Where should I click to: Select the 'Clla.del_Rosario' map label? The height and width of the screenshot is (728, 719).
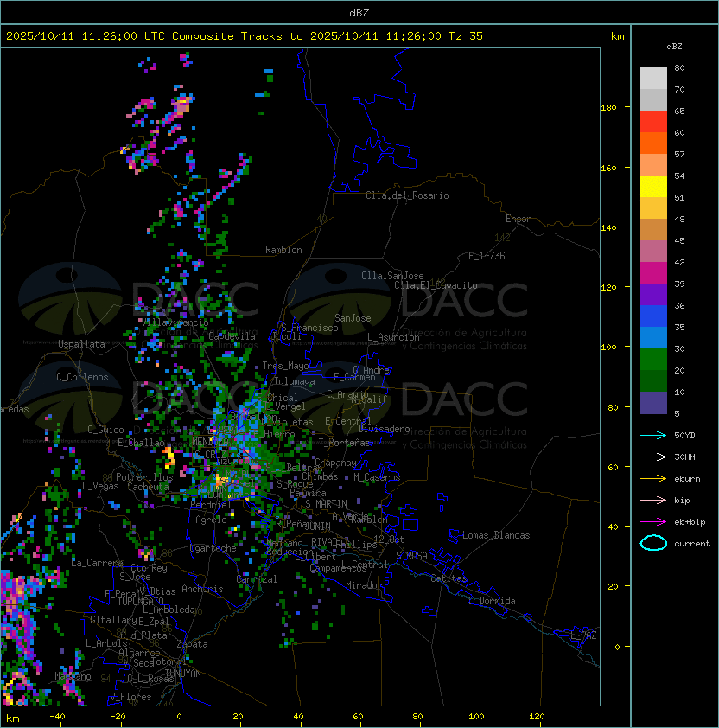coord(407,195)
